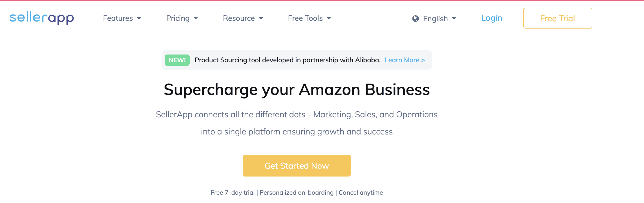Click the SellerApp logo
This screenshot has width=644, height=203.
[42, 18]
